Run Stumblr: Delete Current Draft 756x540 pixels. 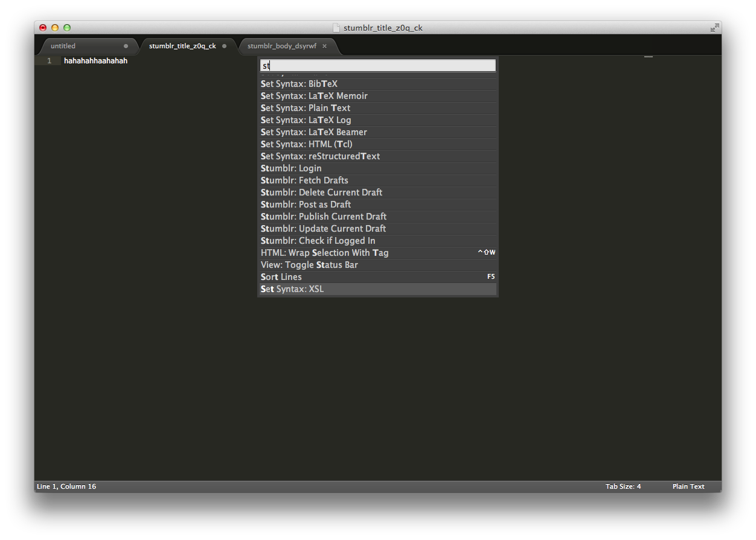(378, 192)
